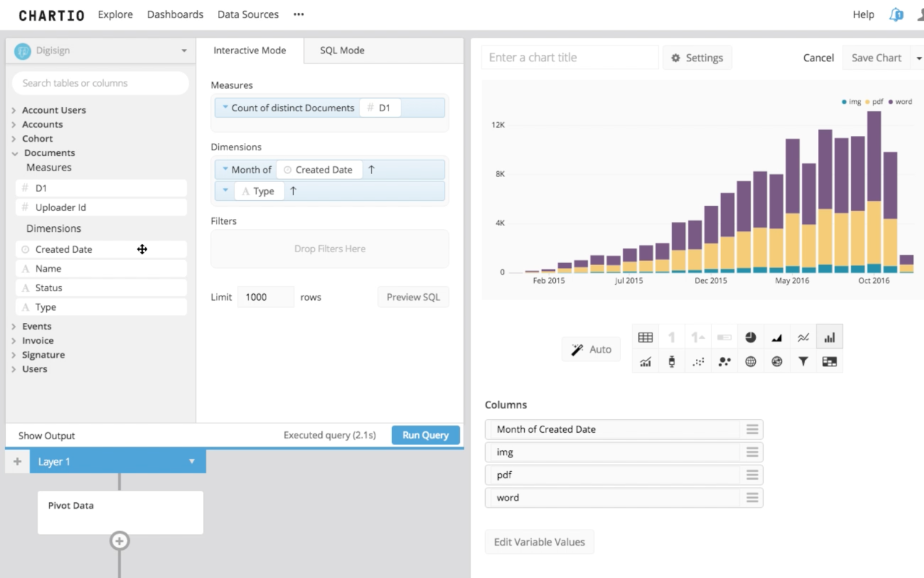The width and height of the screenshot is (924, 578).
Task: Click the Run Query button
Action: 425,435
